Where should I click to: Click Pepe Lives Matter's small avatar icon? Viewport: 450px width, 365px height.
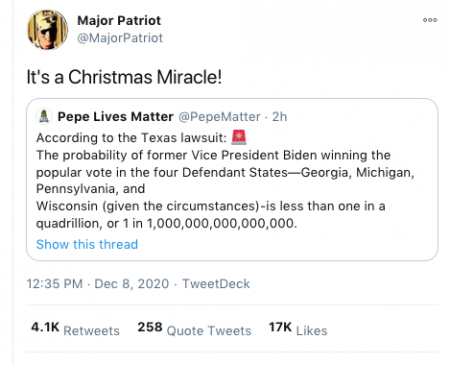pyautogui.click(x=44, y=117)
